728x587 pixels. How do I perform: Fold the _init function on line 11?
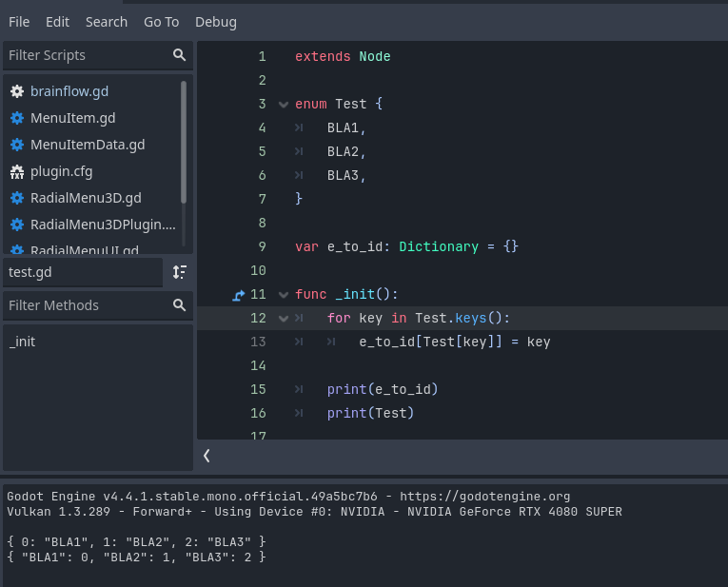283,295
